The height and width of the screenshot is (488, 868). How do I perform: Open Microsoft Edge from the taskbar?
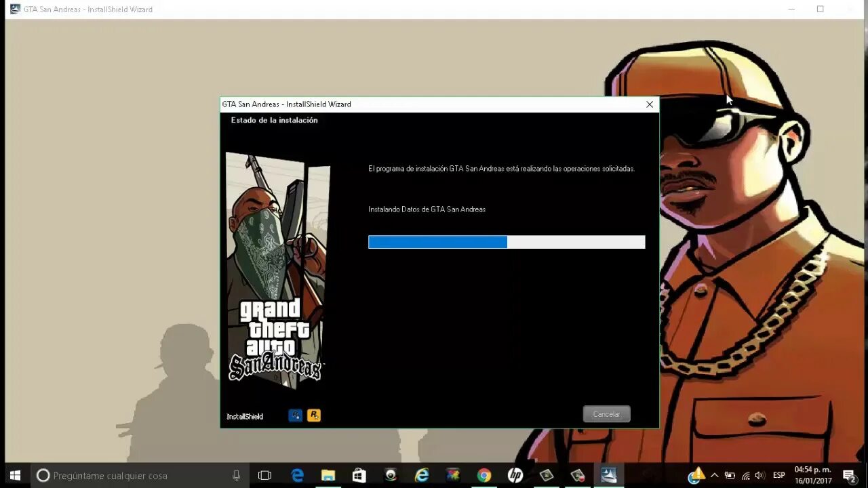coord(297,475)
